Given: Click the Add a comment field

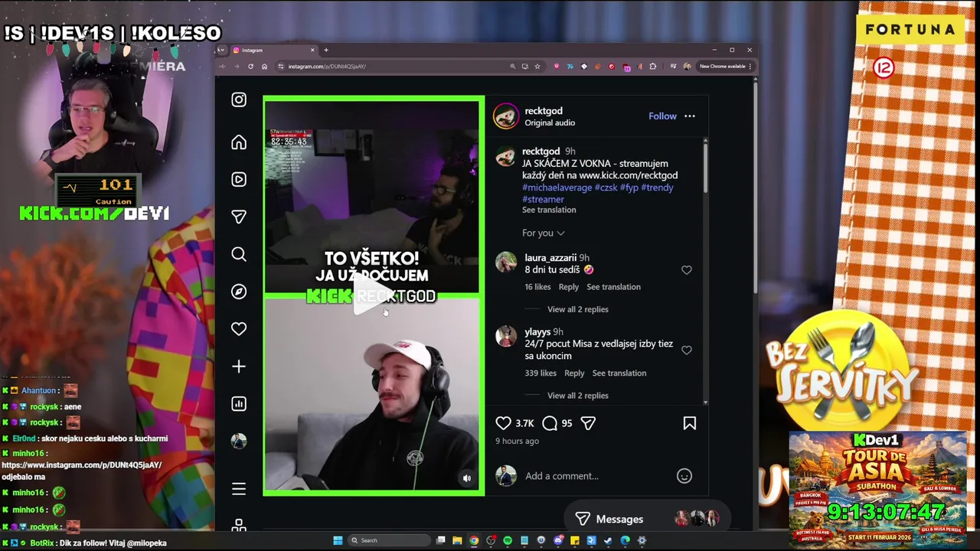Looking at the screenshot, I should point(597,476).
